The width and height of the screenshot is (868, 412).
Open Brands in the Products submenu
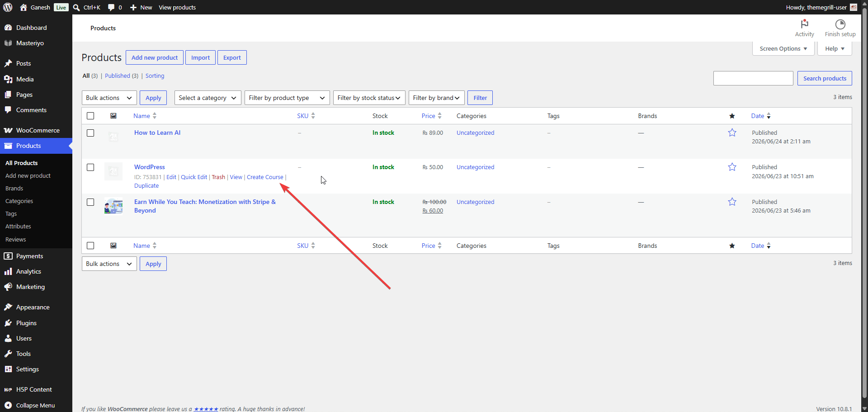[14, 188]
